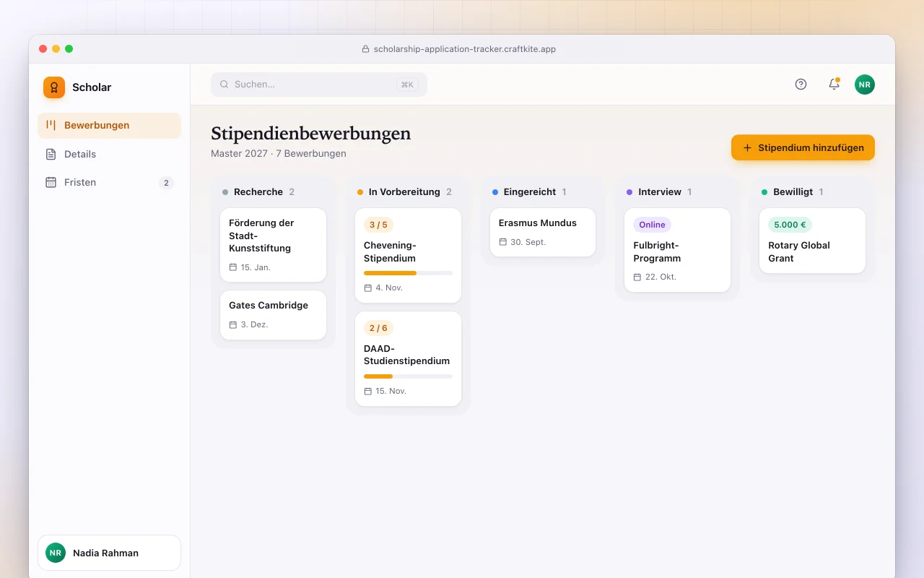This screenshot has width=924, height=578.
Task: Click the DAAD-Studienstipendium progress bar
Action: click(408, 376)
